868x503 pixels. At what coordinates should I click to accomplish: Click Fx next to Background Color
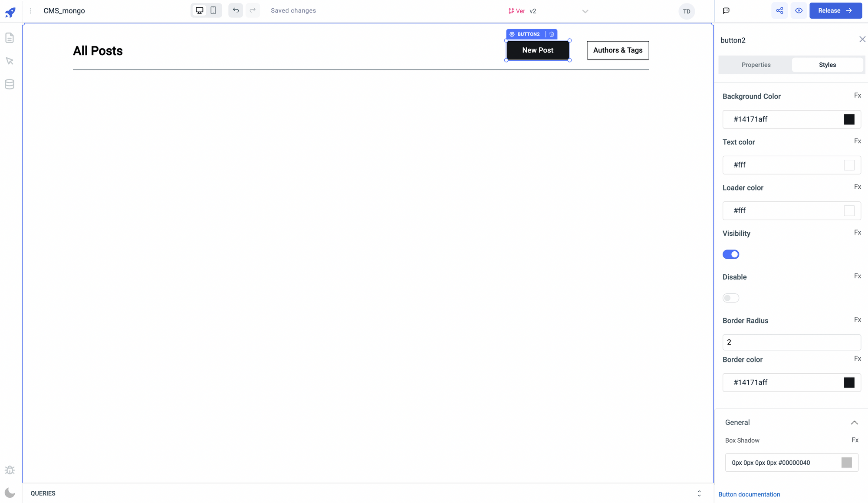click(857, 95)
